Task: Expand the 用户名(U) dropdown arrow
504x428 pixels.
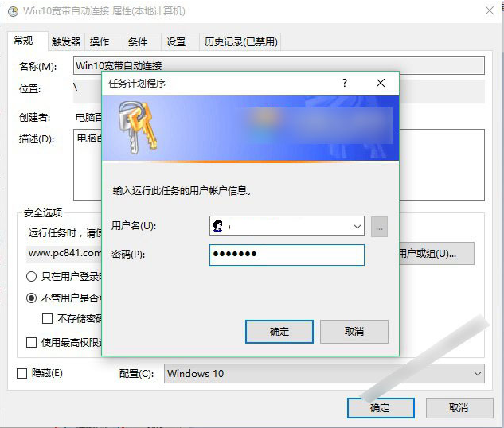Action: 357,227
